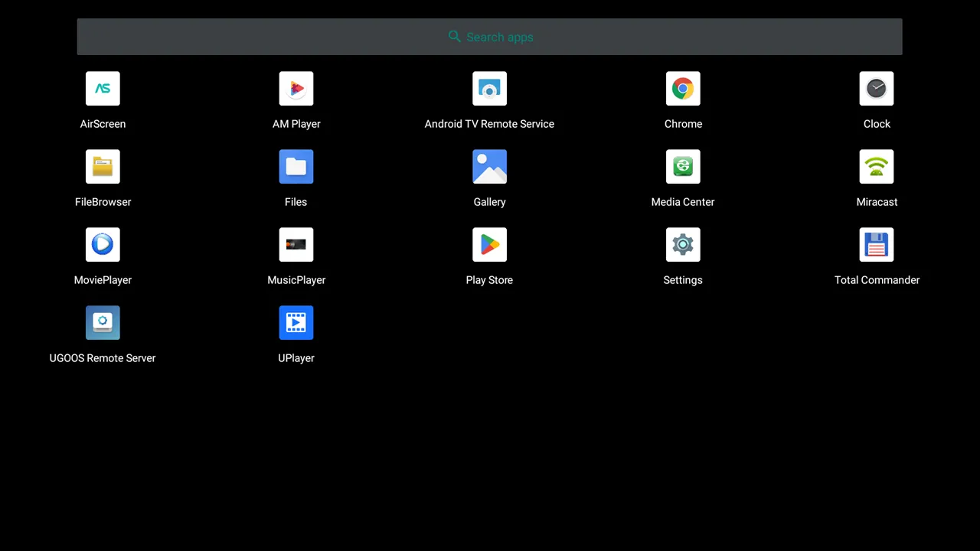The image size is (980, 551).
Task: Select the Total Commander label text
Action: tap(877, 279)
